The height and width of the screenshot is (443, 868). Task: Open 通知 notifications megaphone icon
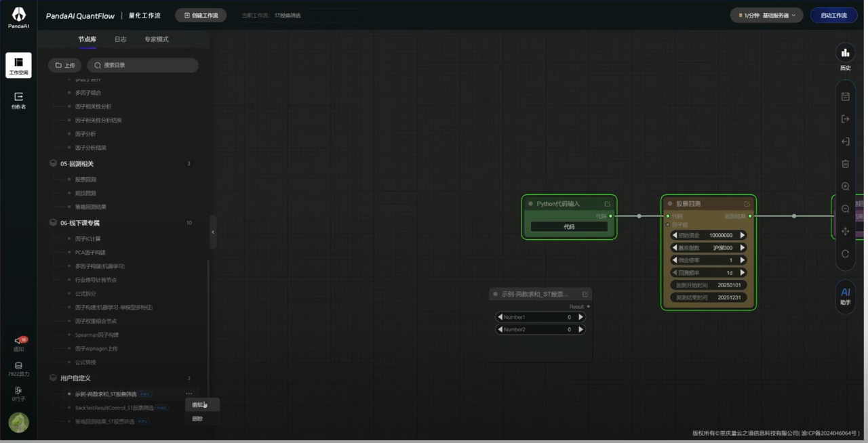[19, 342]
